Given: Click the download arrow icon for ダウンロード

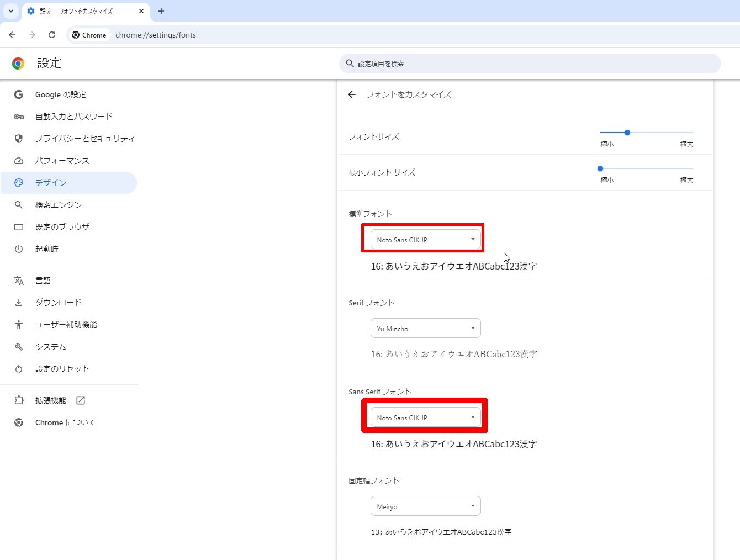Looking at the screenshot, I should click(19, 303).
